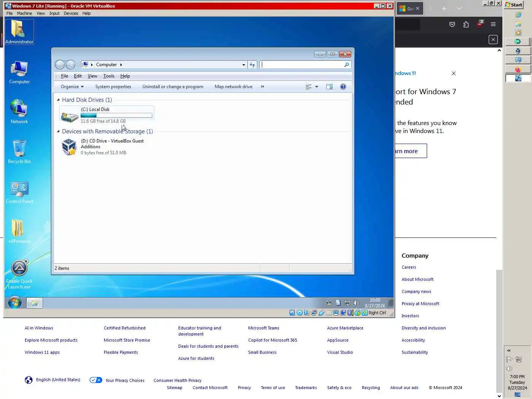Click the Explorer button in guest taskbar

[x=34, y=303]
